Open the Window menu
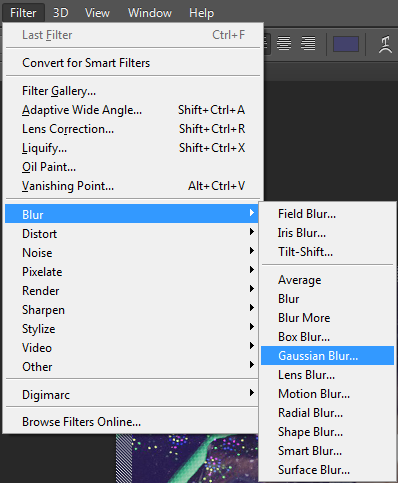The image size is (398, 483). point(150,13)
